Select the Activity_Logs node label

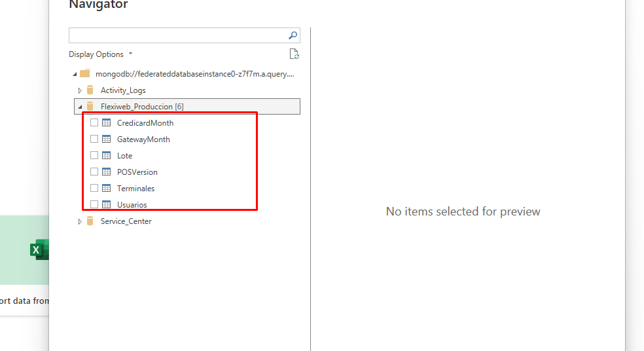[x=123, y=90]
